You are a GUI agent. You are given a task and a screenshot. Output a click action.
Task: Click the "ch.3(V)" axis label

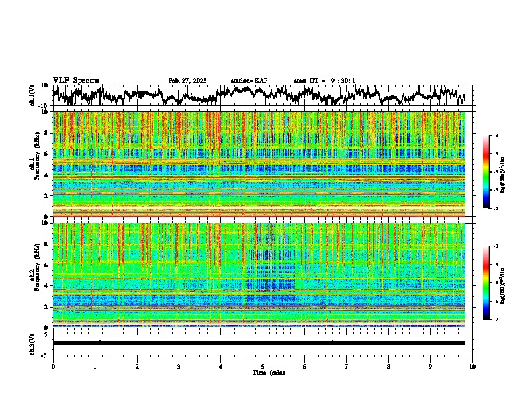point(32,345)
